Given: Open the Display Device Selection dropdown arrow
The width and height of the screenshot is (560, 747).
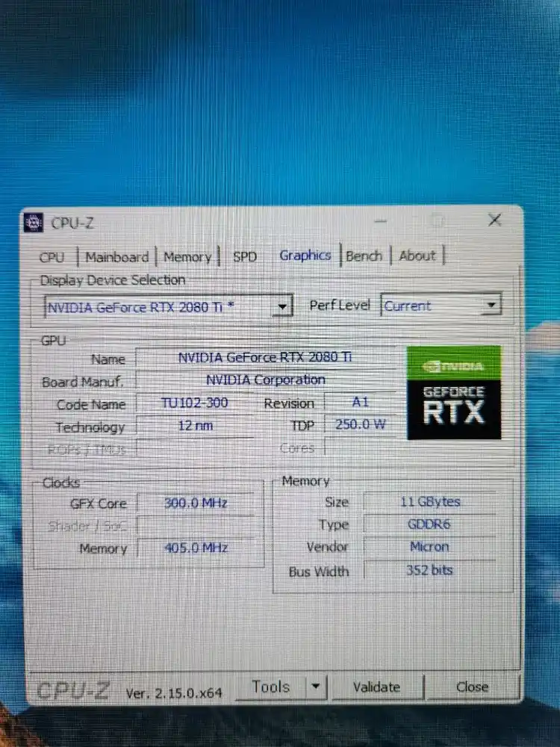Looking at the screenshot, I should [282, 306].
